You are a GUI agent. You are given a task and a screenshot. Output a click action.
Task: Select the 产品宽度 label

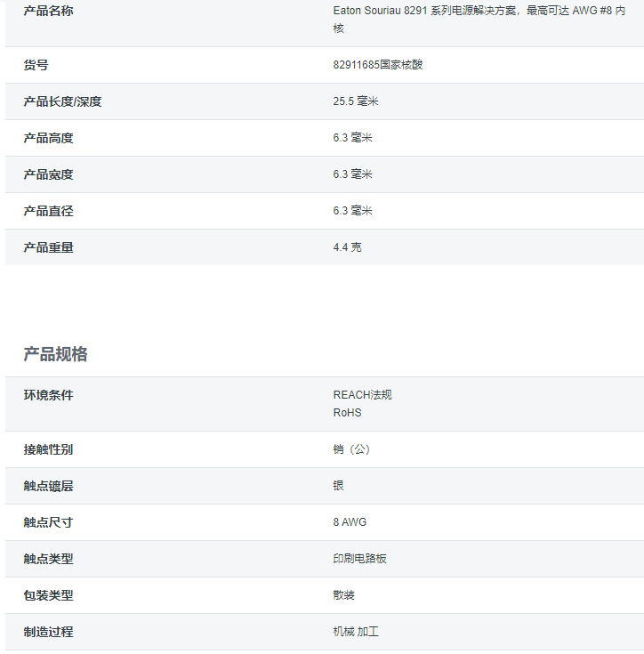(48, 174)
